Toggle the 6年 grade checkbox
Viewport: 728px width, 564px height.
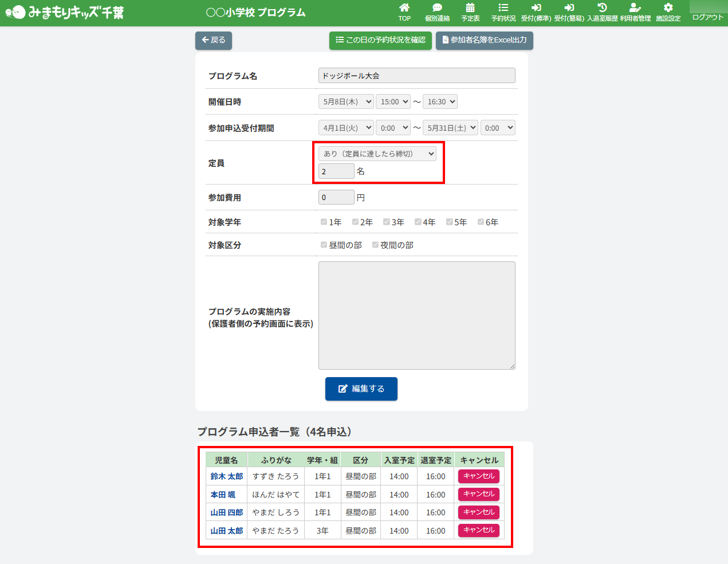pyautogui.click(x=481, y=222)
